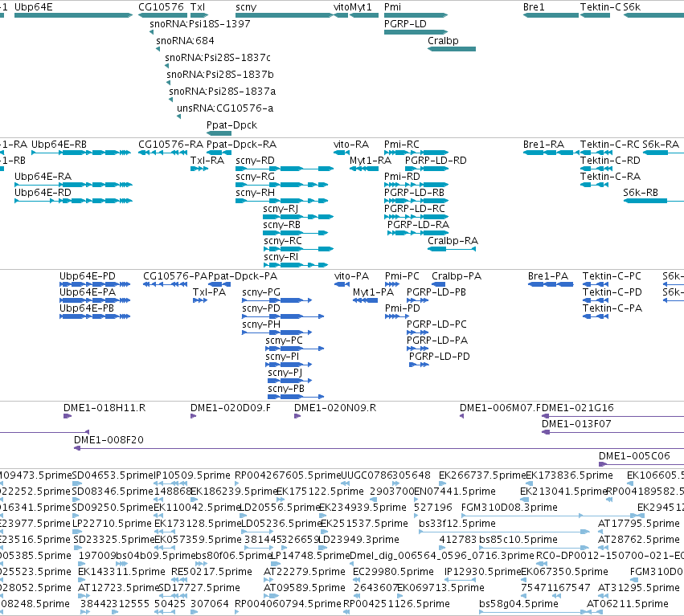Click the Ubp64E gene label
Screen dimensions: 684x616
[34, 7]
